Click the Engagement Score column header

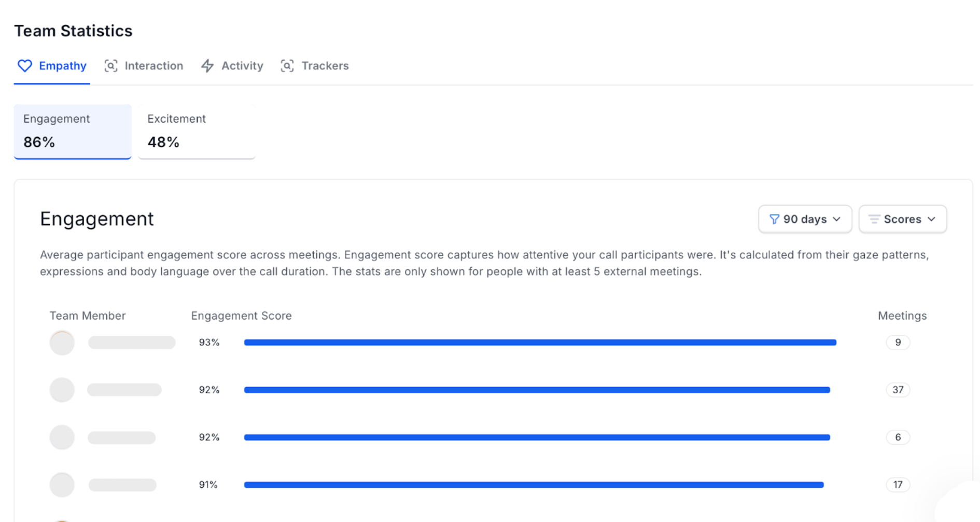[x=242, y=316]
